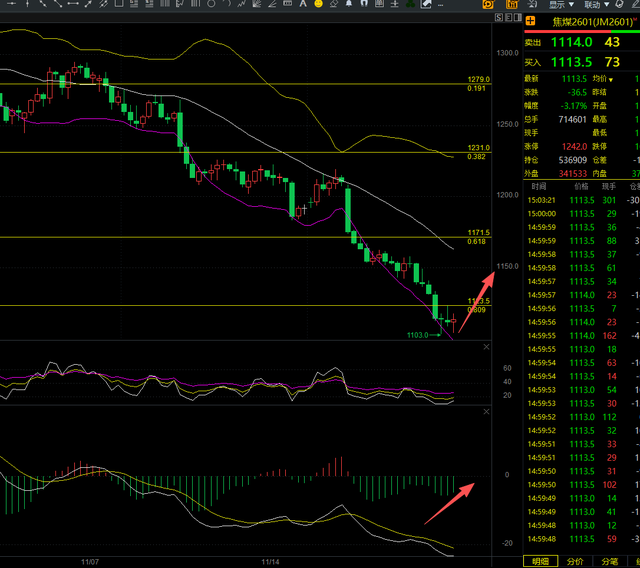Click the 卖出 ask price 1114.0

coord(571,42)
